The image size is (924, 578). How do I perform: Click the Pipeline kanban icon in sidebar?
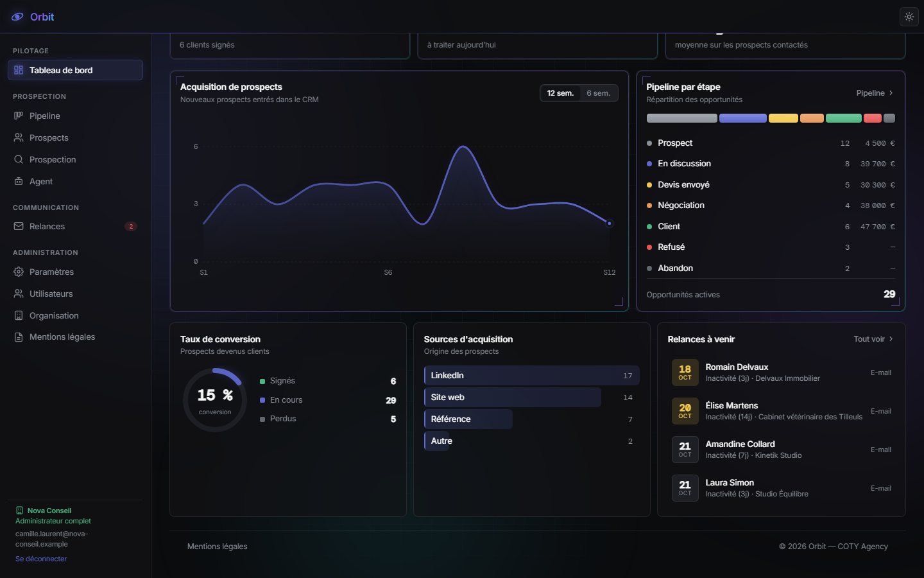point(19,116)
